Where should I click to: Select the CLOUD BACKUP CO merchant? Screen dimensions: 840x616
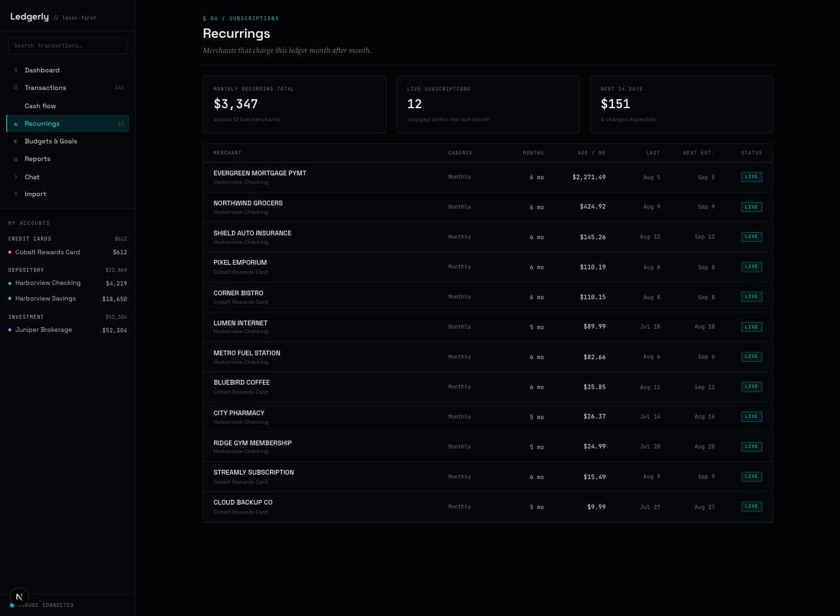243,503
